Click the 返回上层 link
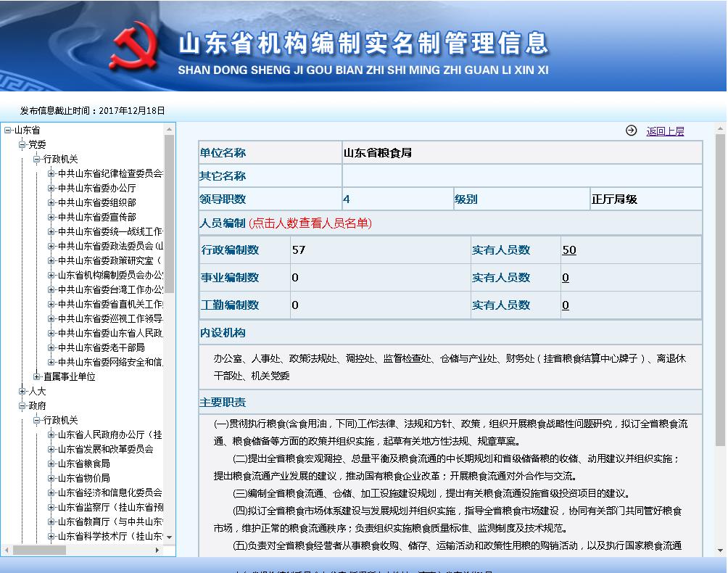The height and width of the screenshot is (573, 728). [665, 131]
